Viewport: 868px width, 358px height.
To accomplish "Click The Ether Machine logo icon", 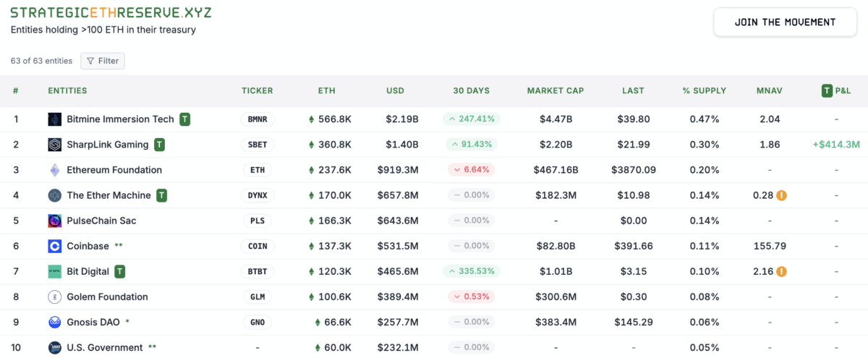I will pos(54,195).
